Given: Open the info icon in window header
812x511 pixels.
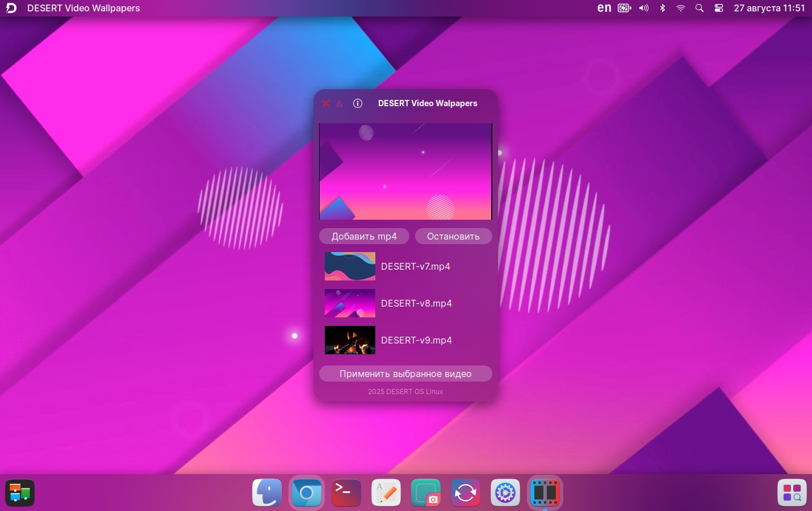Looking at the screenshot, I should 358,103.
